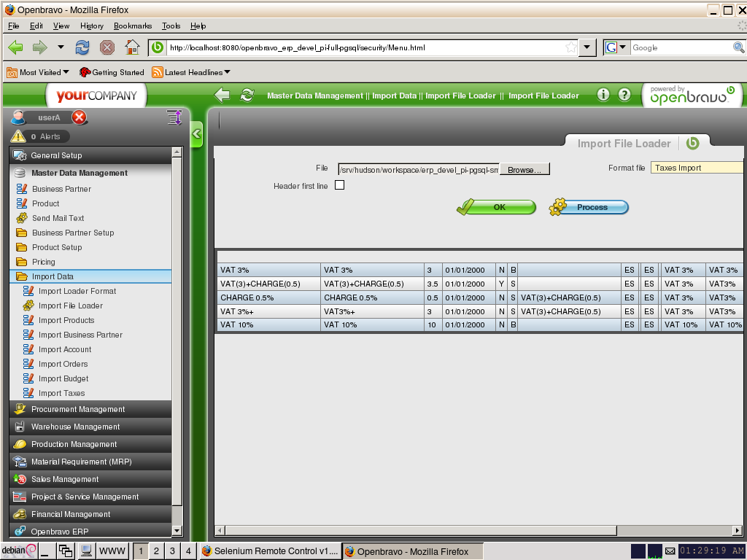Click the menu vertical scrollbar up arrow

[x=177, y=152]
